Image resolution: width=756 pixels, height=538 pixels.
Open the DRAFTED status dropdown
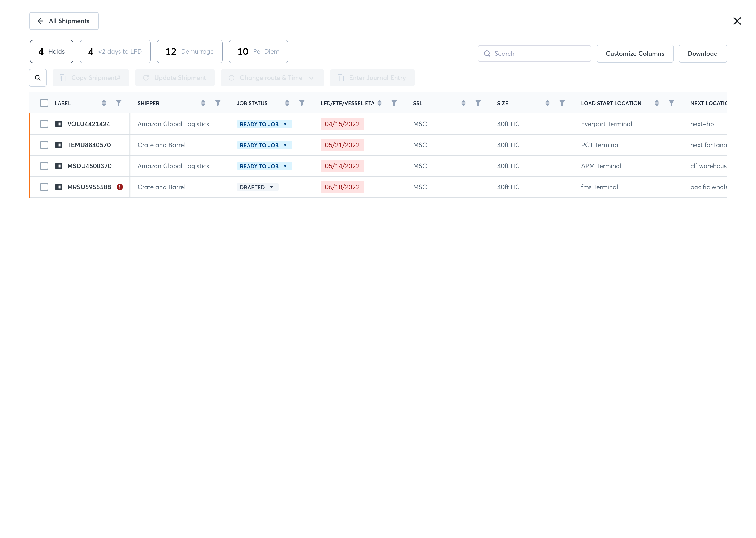click(x=258, y=187)
